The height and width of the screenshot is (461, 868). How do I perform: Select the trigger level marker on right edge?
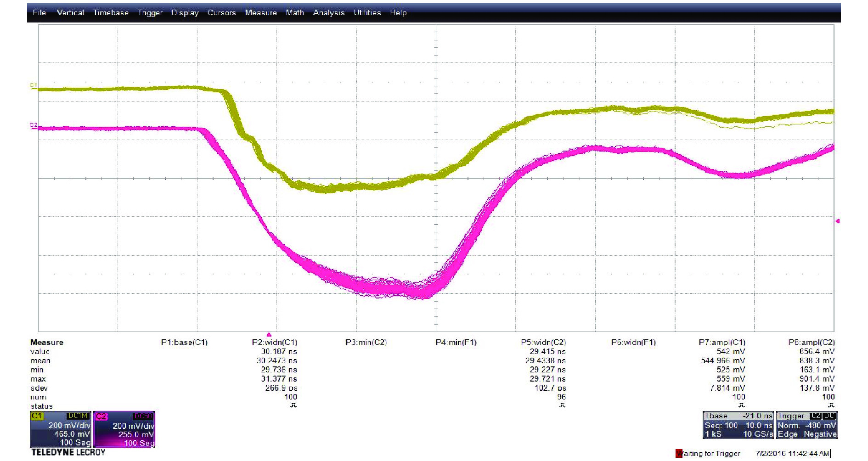pyautogui.click(x=837, y=221)
